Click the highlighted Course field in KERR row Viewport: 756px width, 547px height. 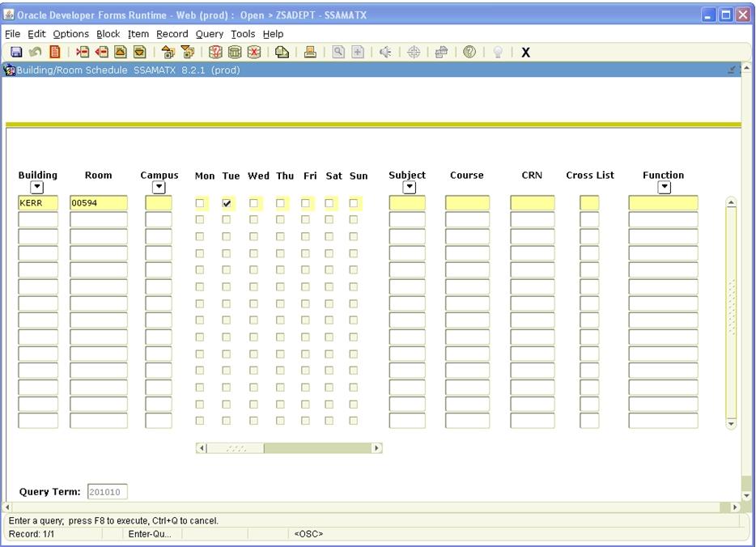467,203
